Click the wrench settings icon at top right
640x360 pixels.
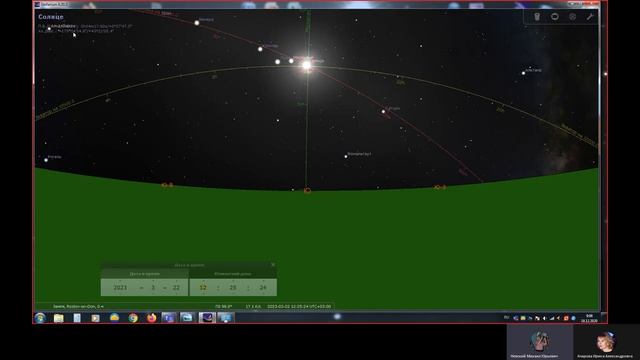[590, 17]
